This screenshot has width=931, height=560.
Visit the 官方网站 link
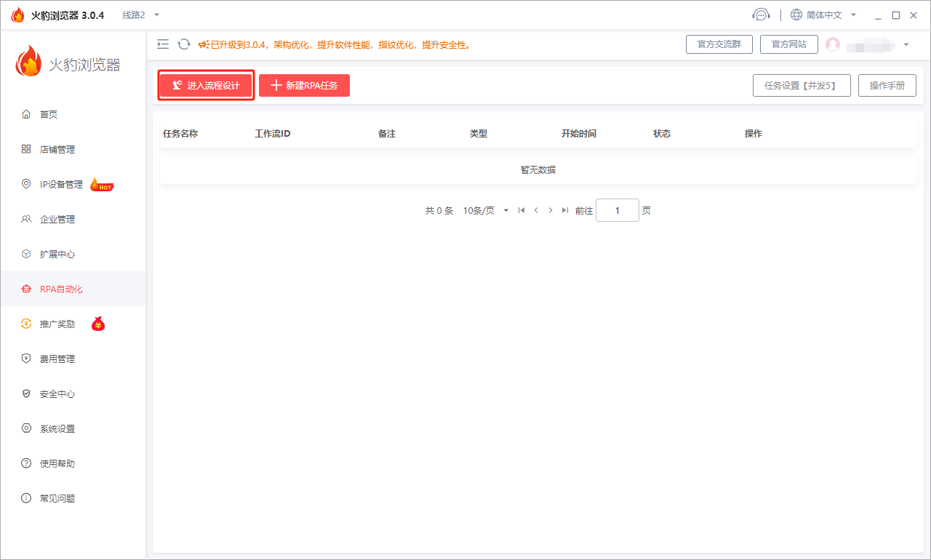point(789,44)
